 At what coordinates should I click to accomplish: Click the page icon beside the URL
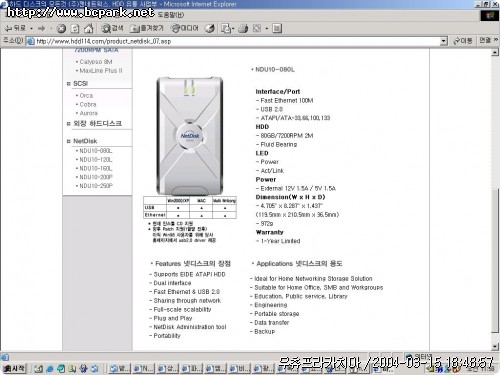click(x=30, y=41)
